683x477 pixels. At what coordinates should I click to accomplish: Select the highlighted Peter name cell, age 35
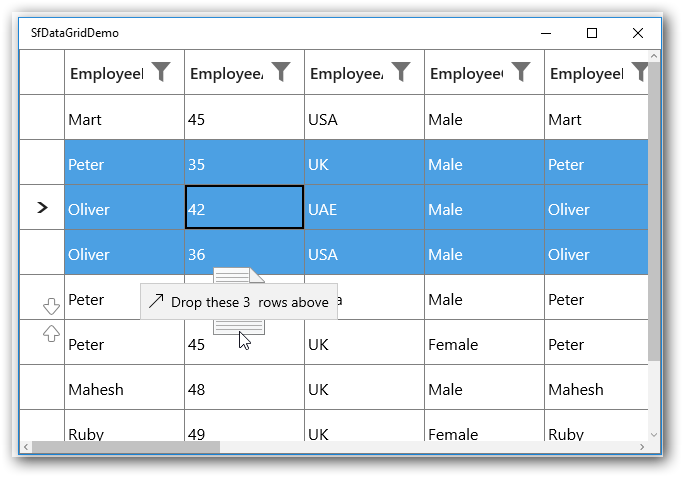coord(125,162)
